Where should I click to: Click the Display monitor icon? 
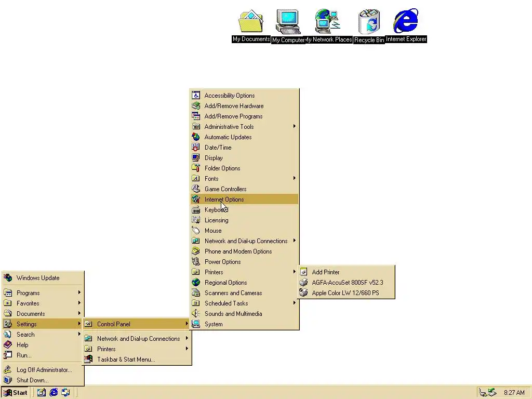196,158
